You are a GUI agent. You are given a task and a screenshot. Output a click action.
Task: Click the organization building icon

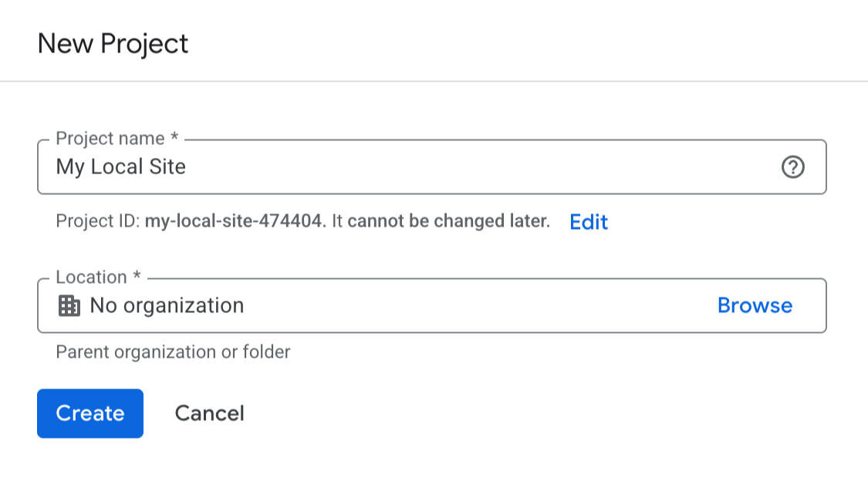click(69, 306)
